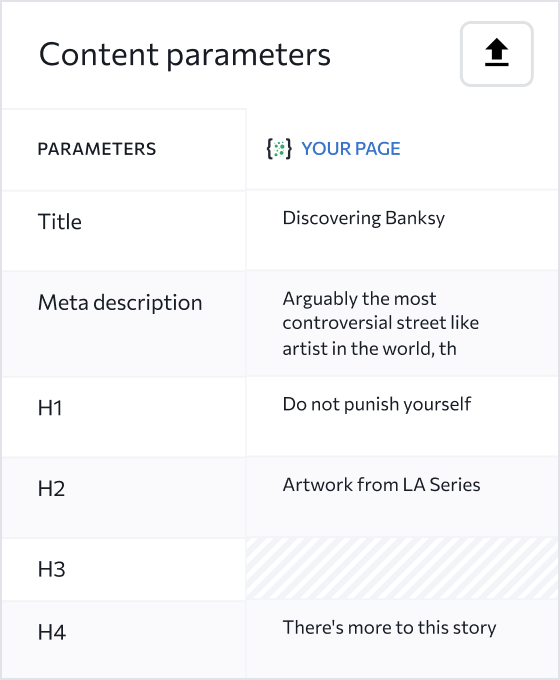Select the Title parameter row label
Image resolution: width=560 pixels, height=680 pixels.
tap(59, 222)
